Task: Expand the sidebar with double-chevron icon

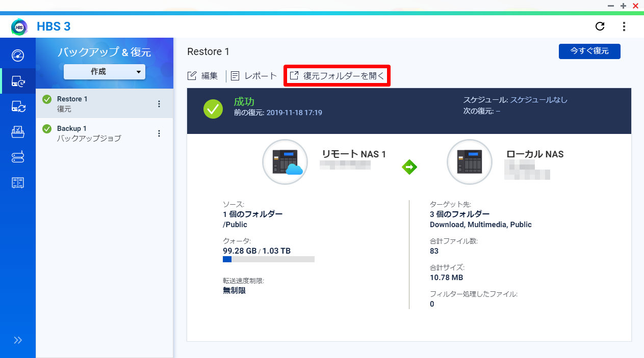Action: pyautogui.click(x=18, y=340)
